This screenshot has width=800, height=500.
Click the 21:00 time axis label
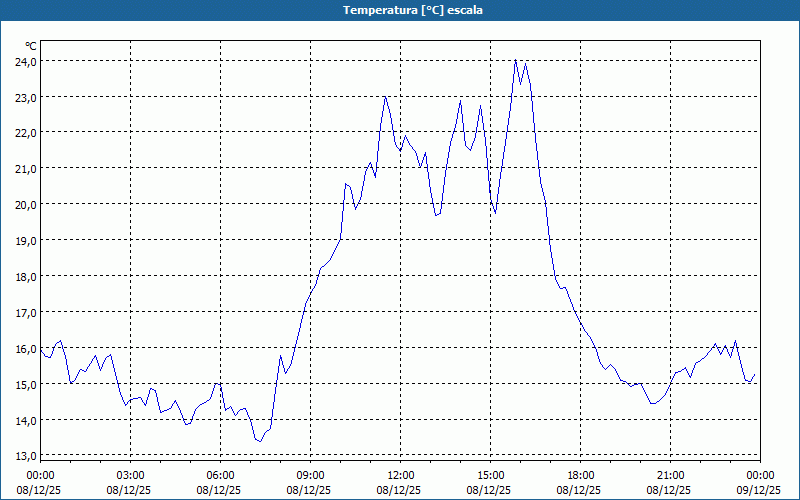tap(670, 475)
